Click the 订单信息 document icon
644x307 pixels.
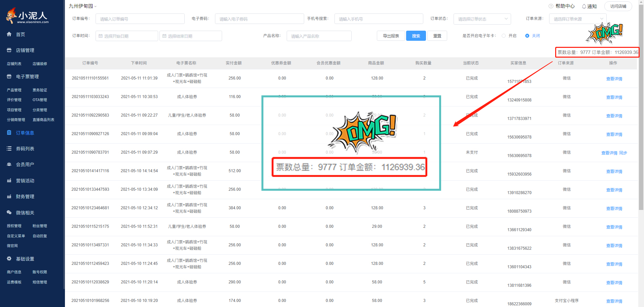tap(9, 133)
